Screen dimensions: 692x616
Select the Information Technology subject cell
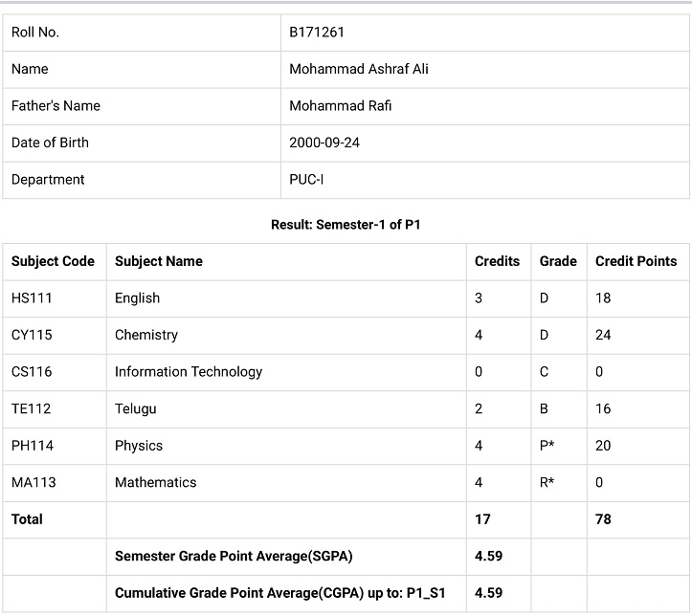point(189,372)
